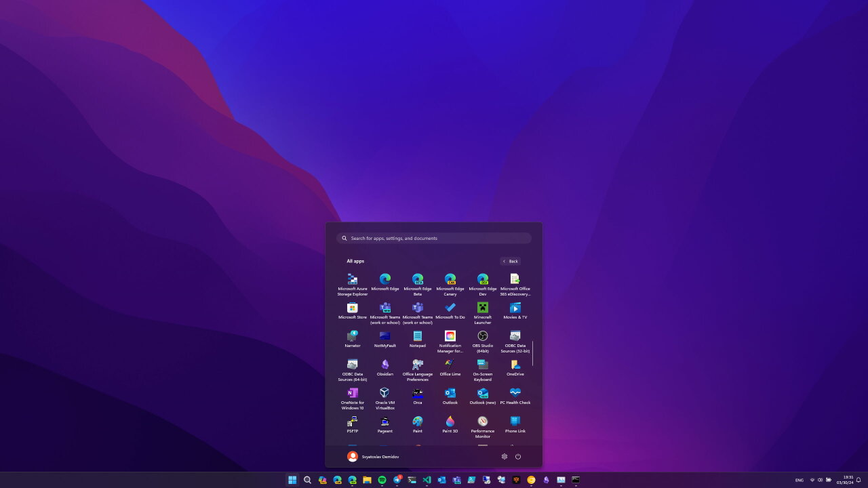
Task: Launch Microsoft To Do
Action: 450,311
